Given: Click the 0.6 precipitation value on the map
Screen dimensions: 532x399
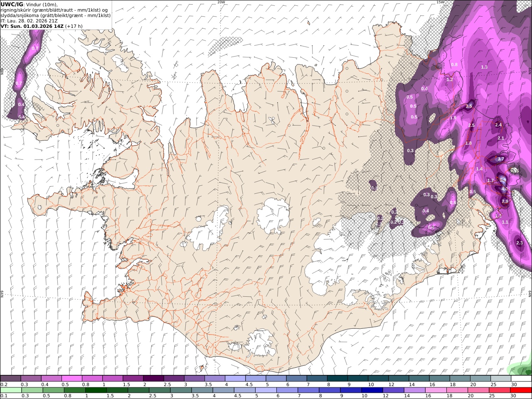Looking at the screenshot, I should coord(453,202).
